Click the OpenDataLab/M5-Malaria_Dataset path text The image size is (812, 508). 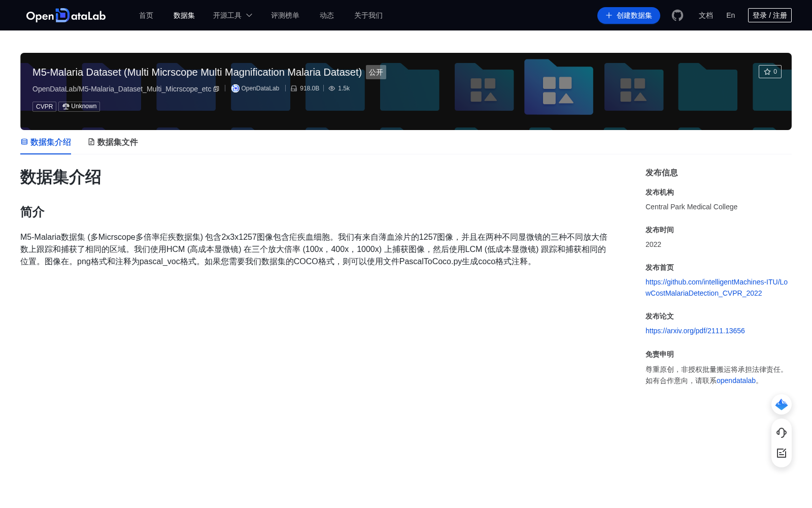click(122, 89)
